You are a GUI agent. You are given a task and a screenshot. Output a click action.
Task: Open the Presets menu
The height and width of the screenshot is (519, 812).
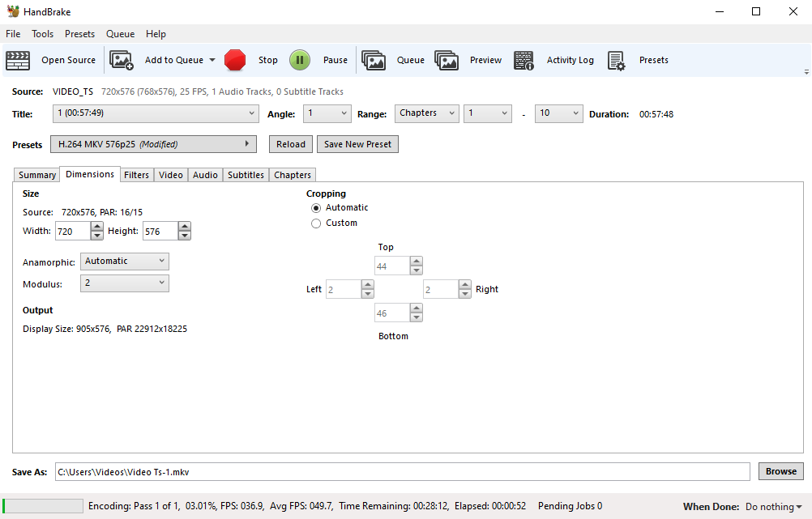tap(79, 34)
